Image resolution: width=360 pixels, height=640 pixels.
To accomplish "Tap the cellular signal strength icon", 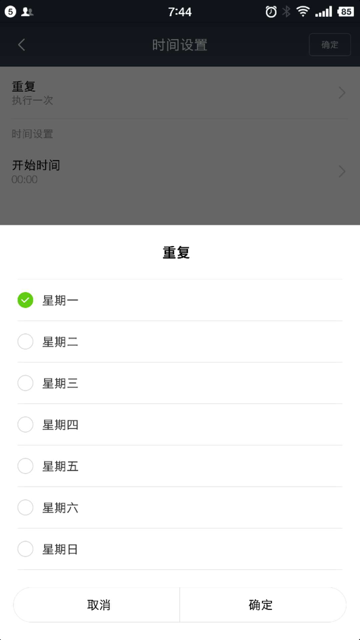I will coord(323,12).
